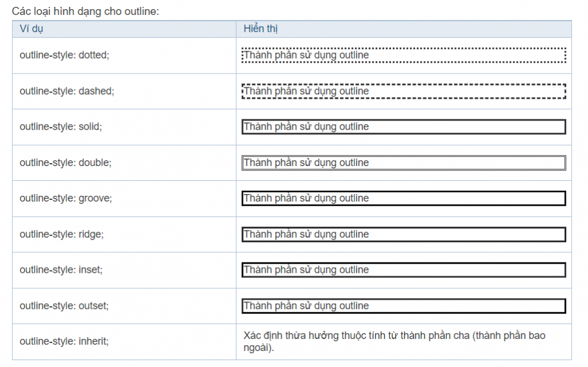This screenshot has width=588, height=367.
Task: Click the solid outline example box
Action: pyautogui.click(x=404, y=126)
